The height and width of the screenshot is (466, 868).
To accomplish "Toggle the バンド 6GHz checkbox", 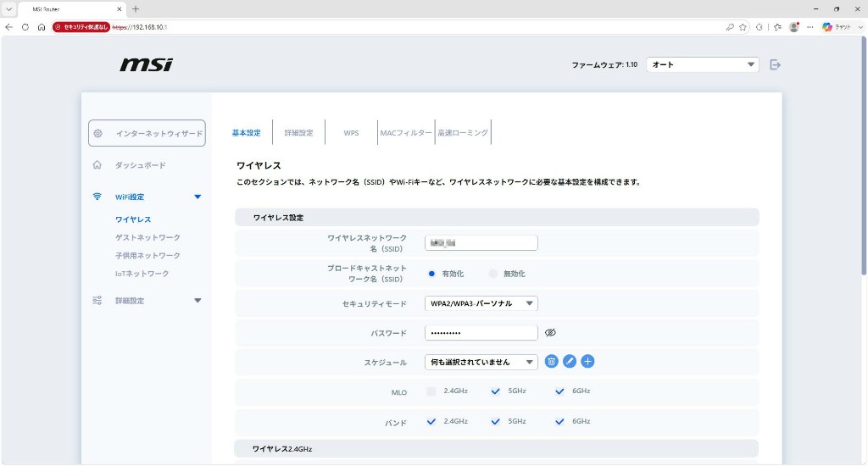I will click(559, 422).
